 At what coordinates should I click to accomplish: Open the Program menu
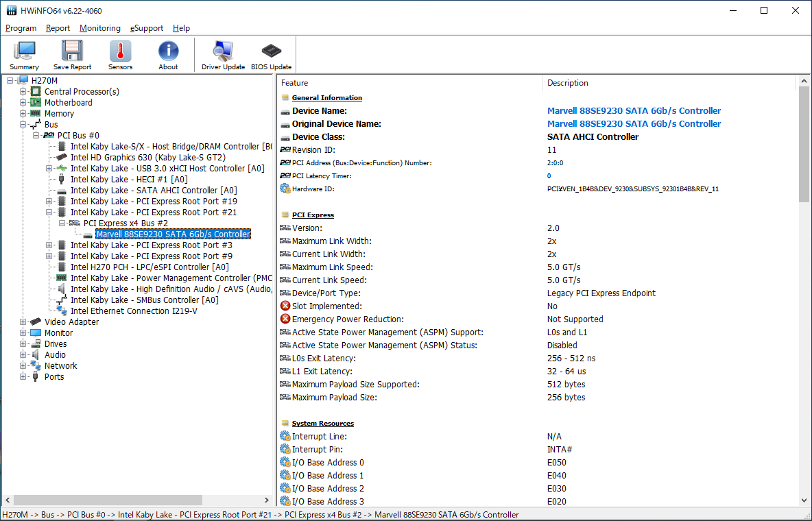pos(21,28)
